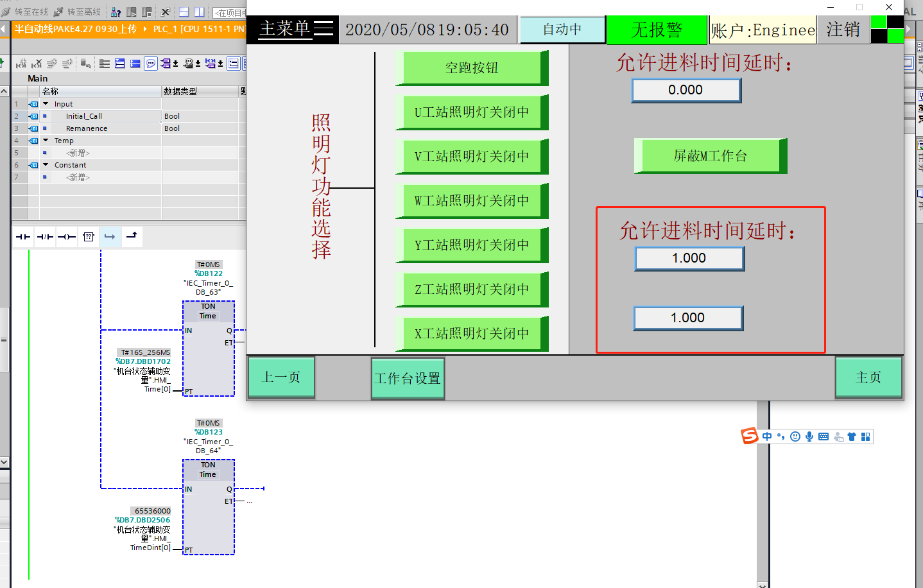The image size is (923, 588).
Task: Insert a normally open contact
Action: click(x=23, y=237)
